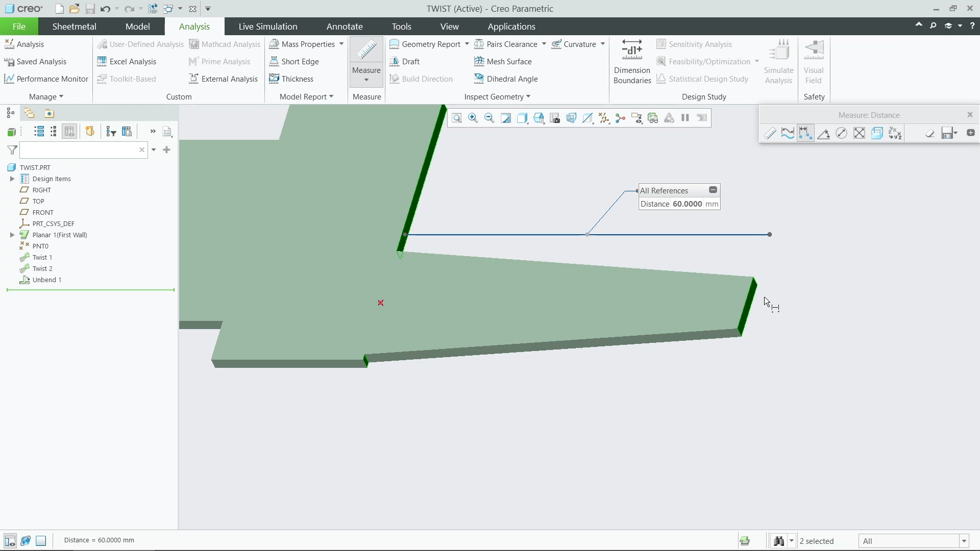This screenshot has width=980, height=551.
Task: Select the Measure Transform tool icon
Action: [x=895, y=134]
